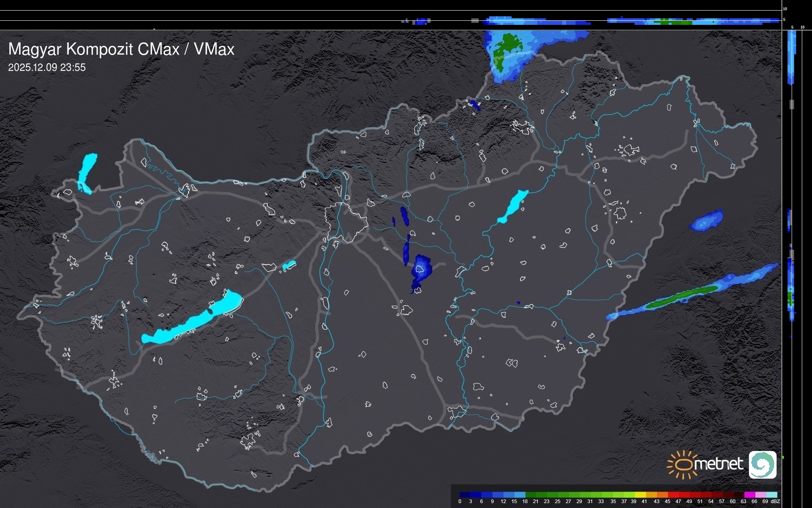Viewport: 812px width, 508px height.
Task: Pick the yellow 39 dBZ legend swatch
Action: [640, 495]
